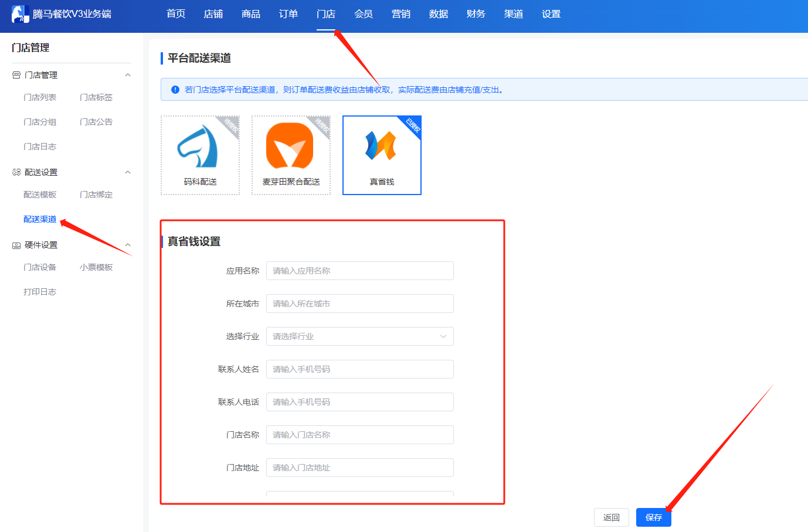The image size is (808, 532).
Task: Go to 小票模板 in sidebar
Action: [x=96, y=267]
